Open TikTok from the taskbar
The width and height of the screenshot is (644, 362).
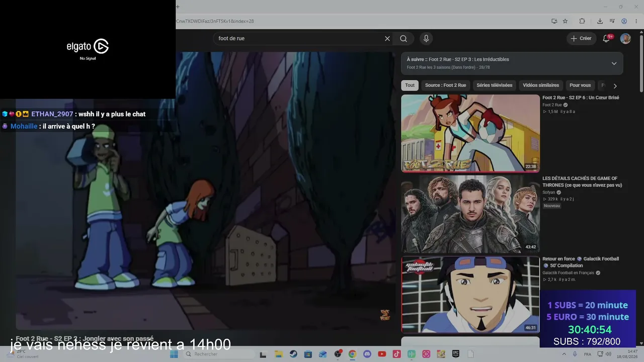[397, 354]
